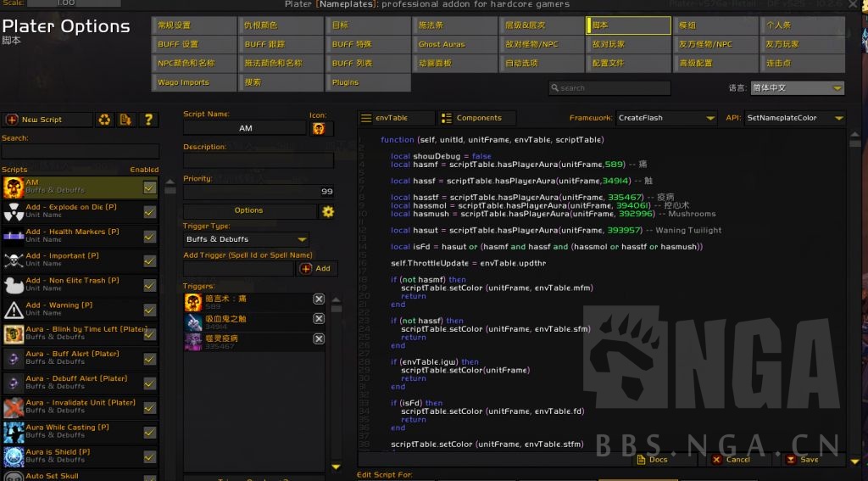Viewport: 868px width, 481px height.
Task: Open the question mark help icon
Action: (148, 120)
